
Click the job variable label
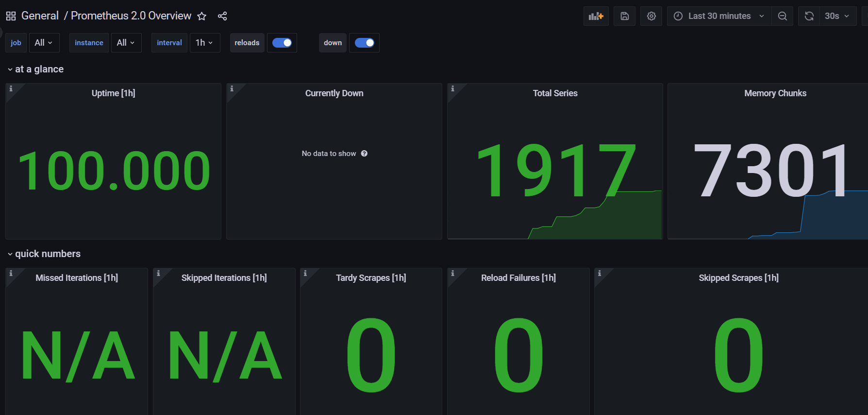coord(16,43)
